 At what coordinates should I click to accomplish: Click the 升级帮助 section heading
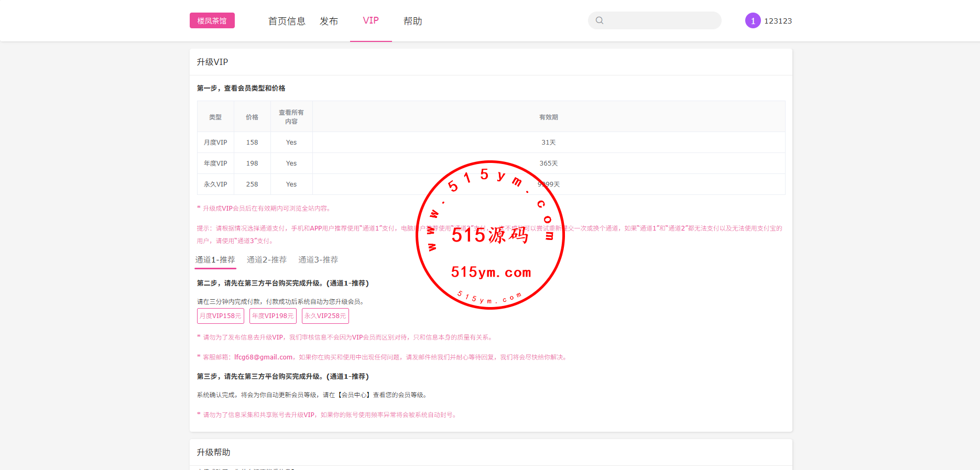tap(213, 452)
